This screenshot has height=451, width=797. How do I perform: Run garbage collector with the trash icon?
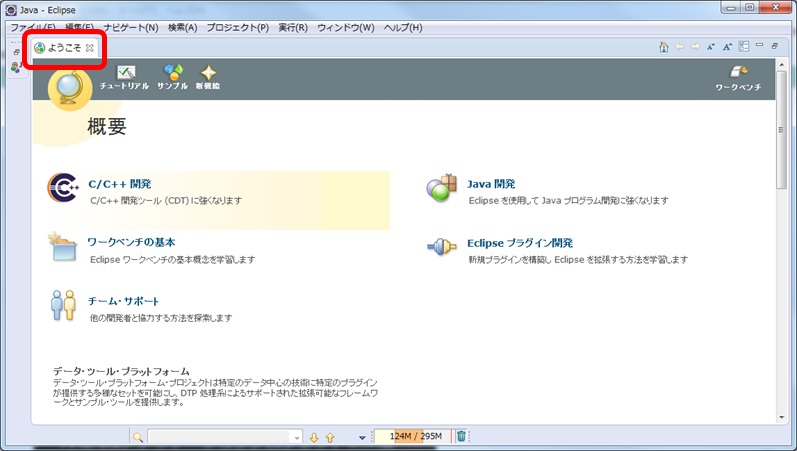[x=461, y=436]
